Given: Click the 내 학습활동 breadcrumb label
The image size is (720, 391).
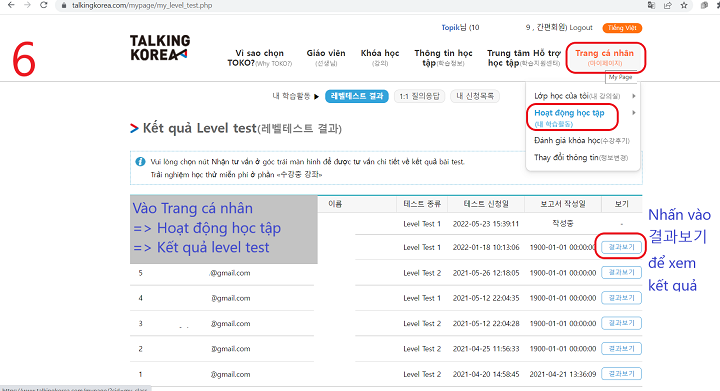Looking at the screenshot, I should [292, 96].
